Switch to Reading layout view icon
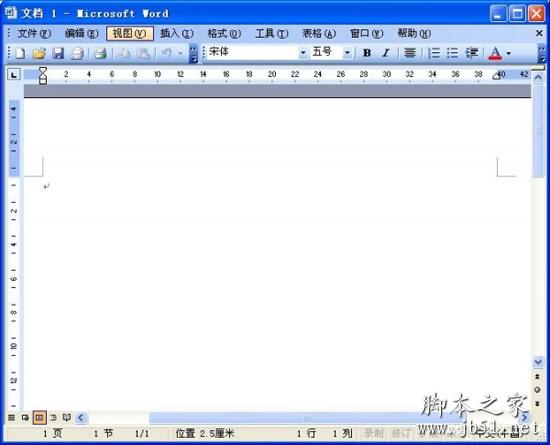Viewport: 550px width, 445px height. coord(67,418)
